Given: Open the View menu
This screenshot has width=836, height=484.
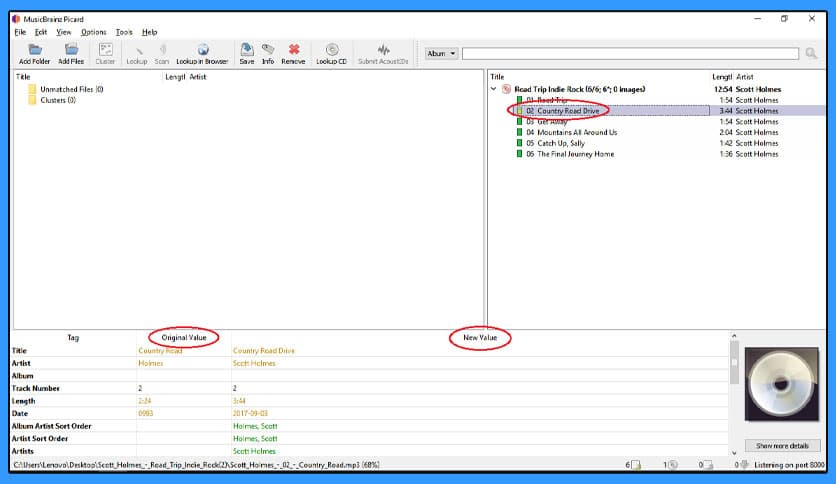Looking at the screenshot, I should [63, 32].
